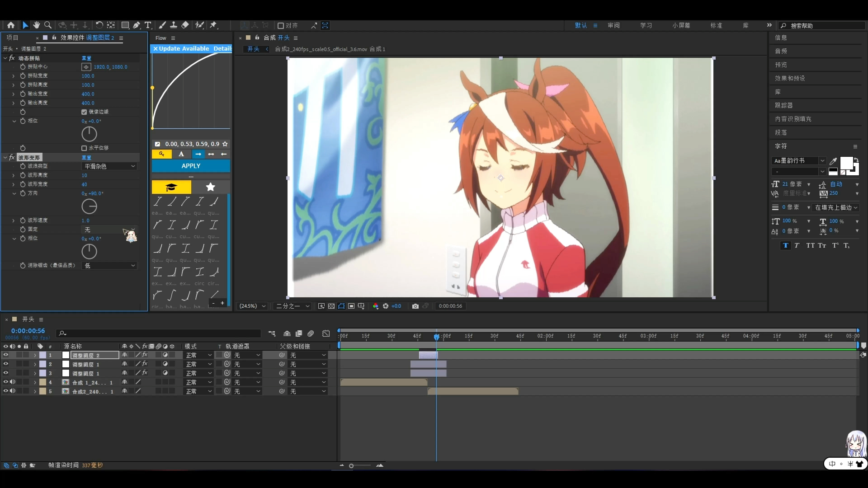Favorite the Flow curve with the star
This screenshot has height=488, width=868.
click(225, 144)
